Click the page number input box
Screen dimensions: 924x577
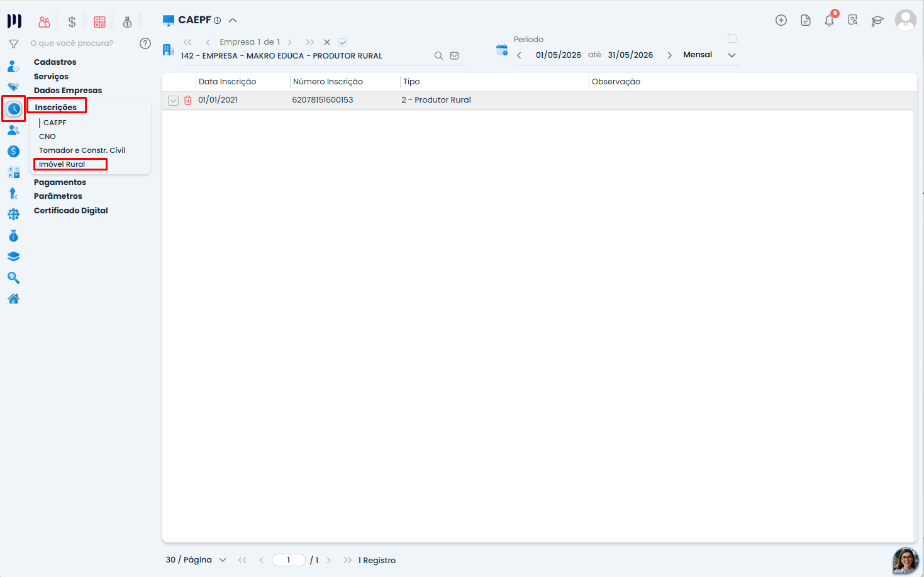(x=289, y=560)
